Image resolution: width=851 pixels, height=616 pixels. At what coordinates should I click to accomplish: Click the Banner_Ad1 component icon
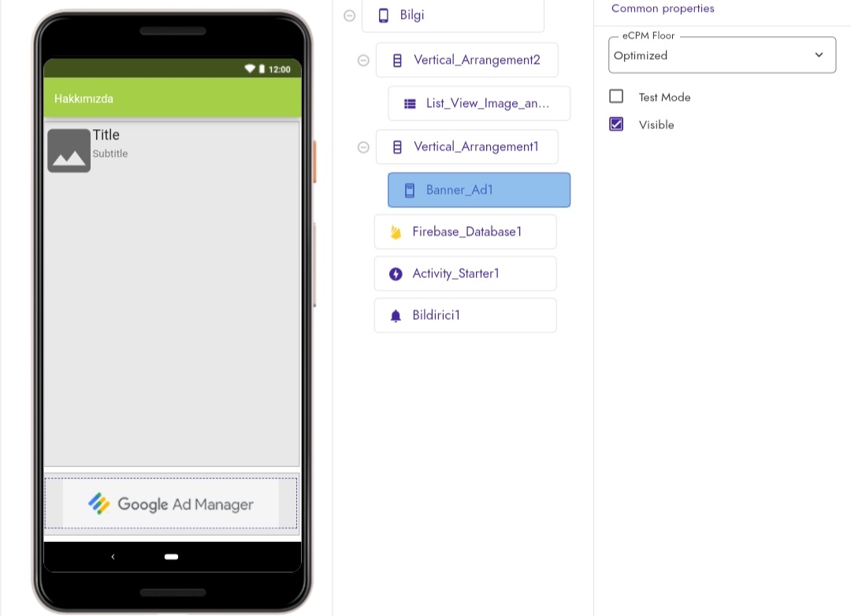[410, 190]
